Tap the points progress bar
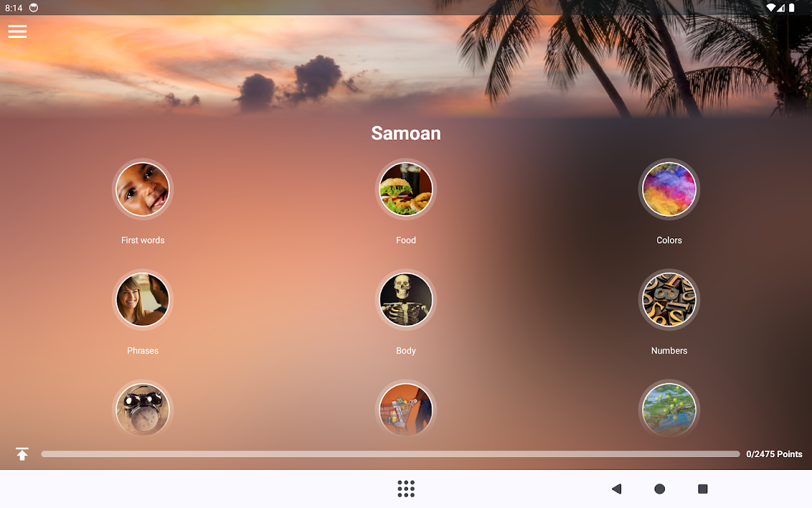 [x=391, y=454]
